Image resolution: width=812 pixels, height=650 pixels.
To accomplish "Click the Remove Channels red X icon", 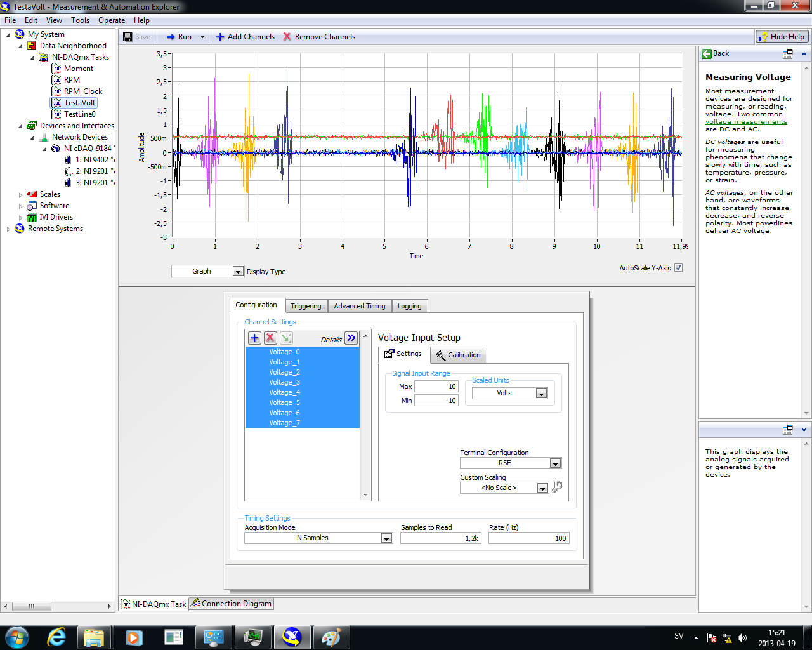I will 287,37.
